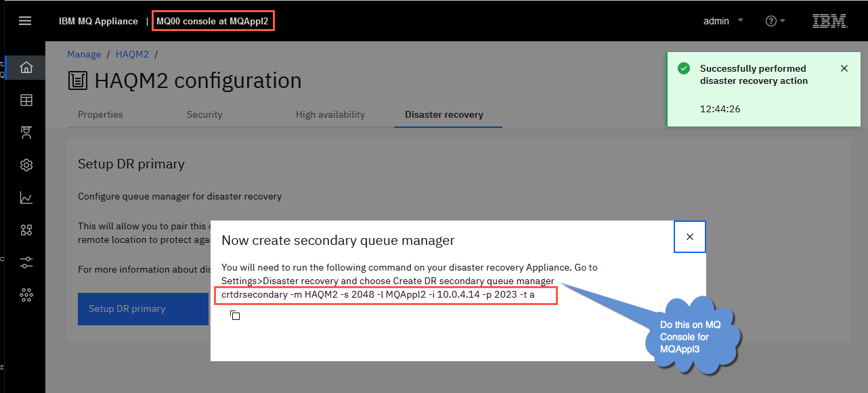Copy the crtdrsecondary command to clipboard
The image size is (868, 393).
[x=235, y=315]
